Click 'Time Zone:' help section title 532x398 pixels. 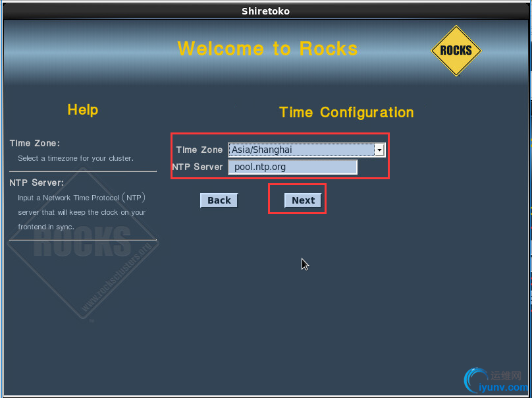35,143
